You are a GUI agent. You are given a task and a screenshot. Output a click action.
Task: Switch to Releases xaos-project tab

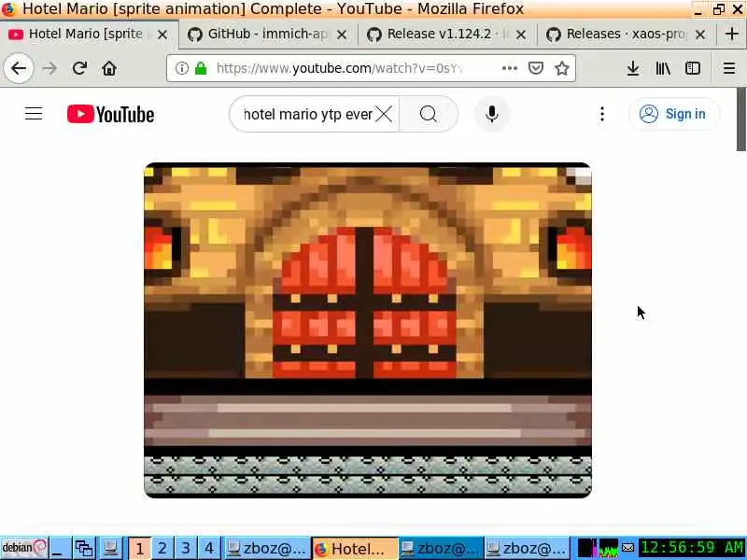[x=625, y=34]
